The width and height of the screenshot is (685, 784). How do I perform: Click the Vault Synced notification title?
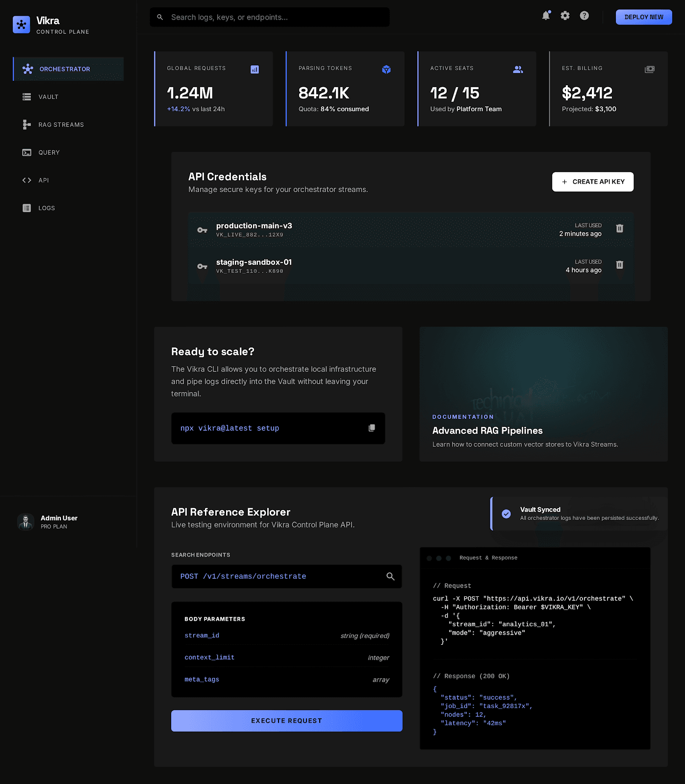coord(540,510)
